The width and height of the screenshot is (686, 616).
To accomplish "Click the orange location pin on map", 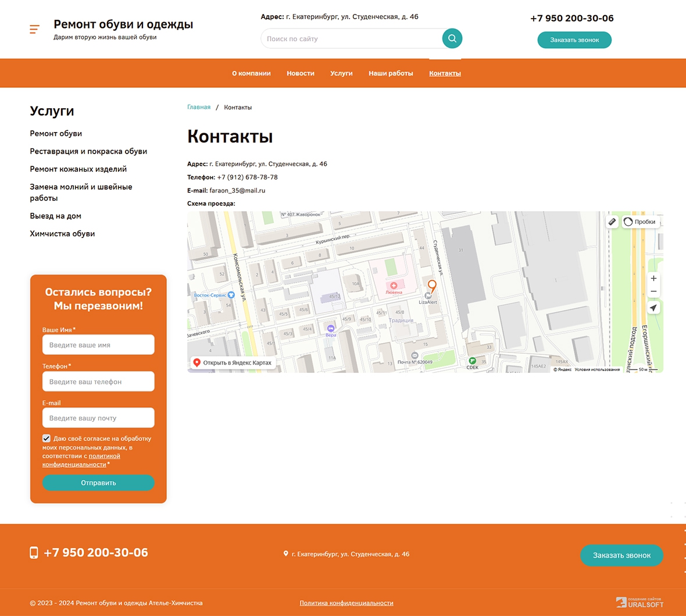I will 432,286.
